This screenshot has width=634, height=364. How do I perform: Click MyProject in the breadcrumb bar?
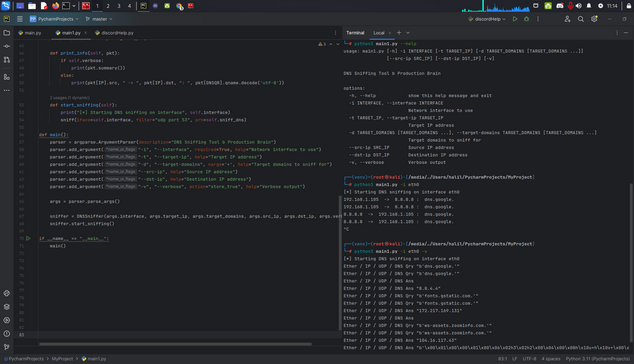62,359
